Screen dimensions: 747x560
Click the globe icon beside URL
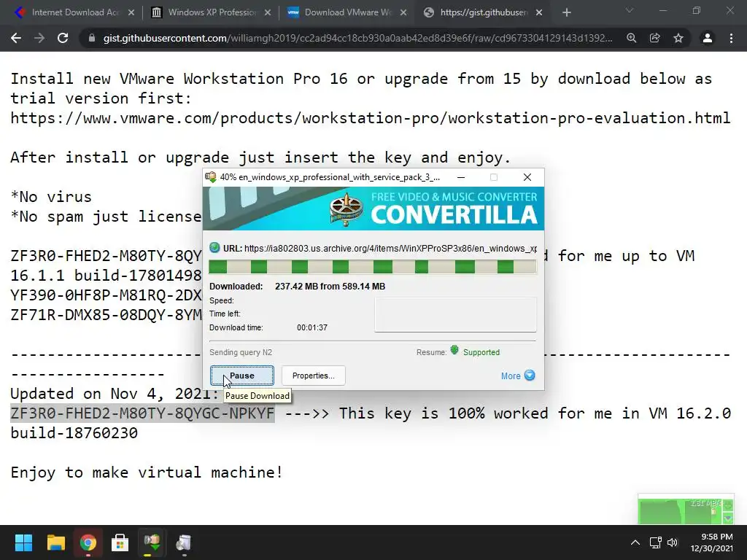click(x=214, y=248)
